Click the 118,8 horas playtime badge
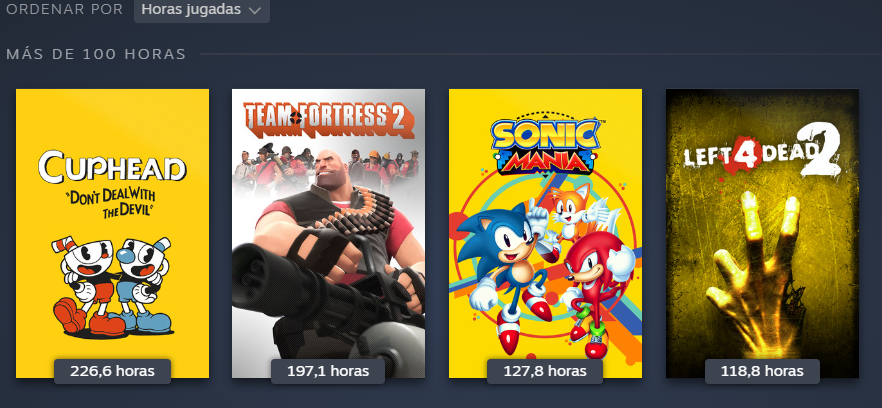The height and width of the screenshot is (408, 882). (762, 371)
